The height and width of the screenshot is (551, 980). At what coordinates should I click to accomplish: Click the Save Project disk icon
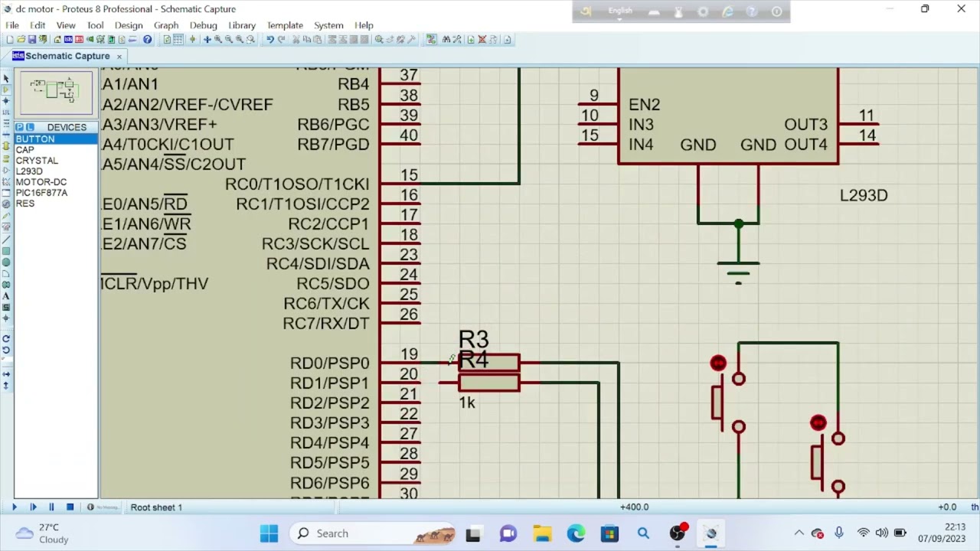(31, 39)
